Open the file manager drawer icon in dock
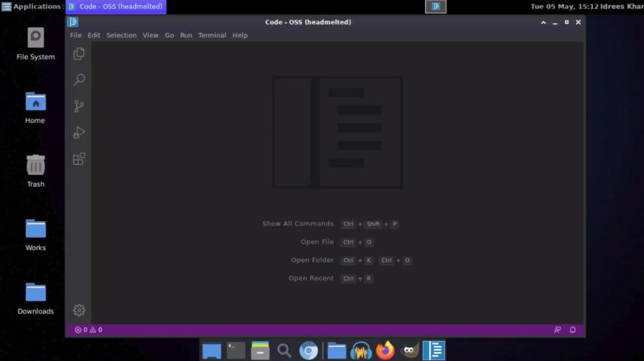 (260, 351)
